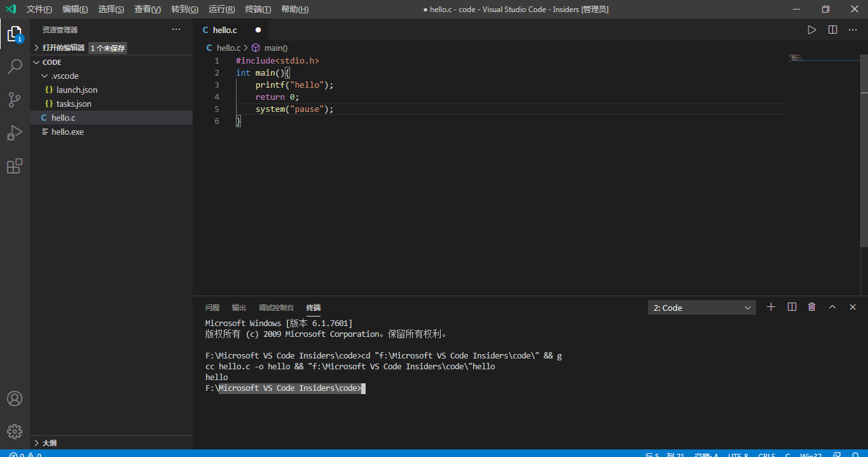The image size is (868, 457).
Task: Collapse the CODE folder section
Action: (111, 62)
